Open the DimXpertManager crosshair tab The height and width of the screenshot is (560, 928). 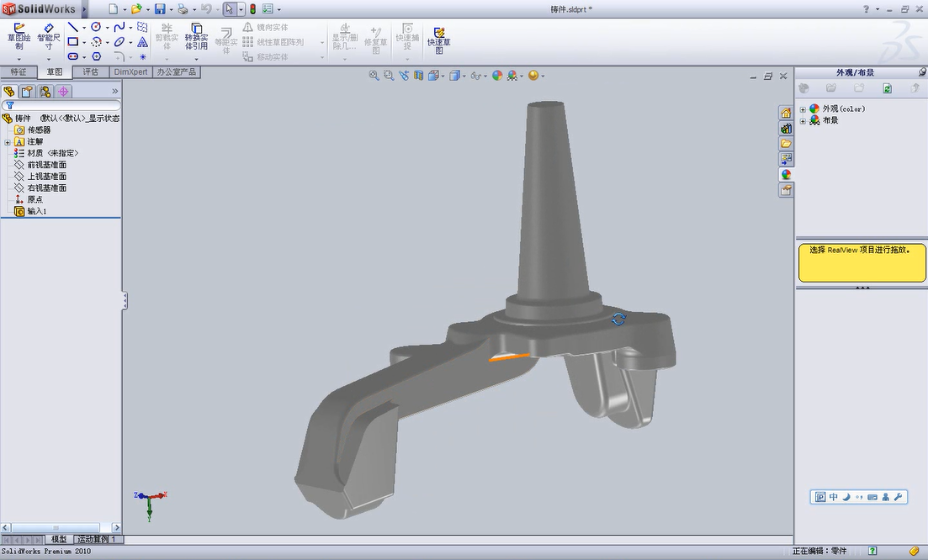pyautogui.click(x=63, y=92)
